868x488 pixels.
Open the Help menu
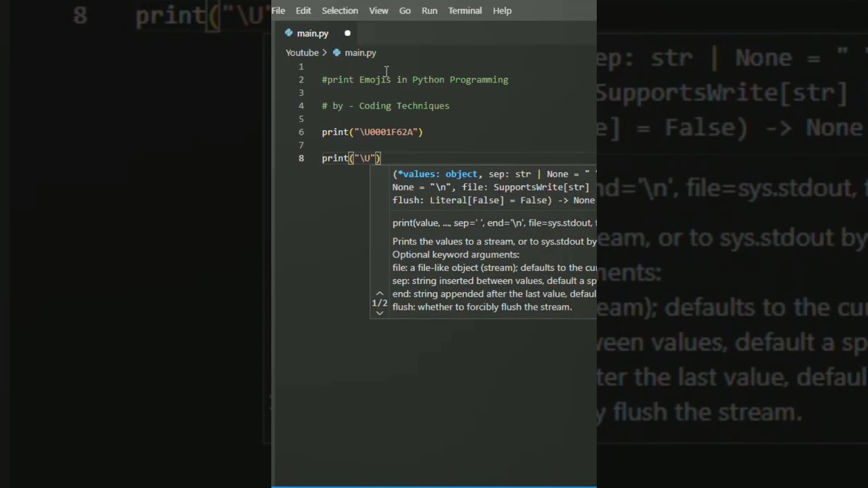[502, 11]
